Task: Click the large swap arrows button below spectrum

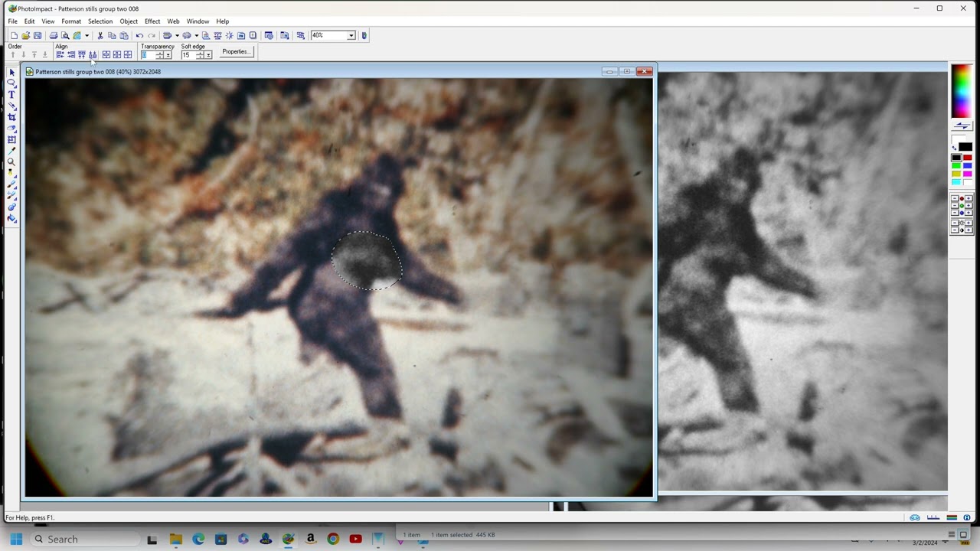Action: click(x=962, y=126)
